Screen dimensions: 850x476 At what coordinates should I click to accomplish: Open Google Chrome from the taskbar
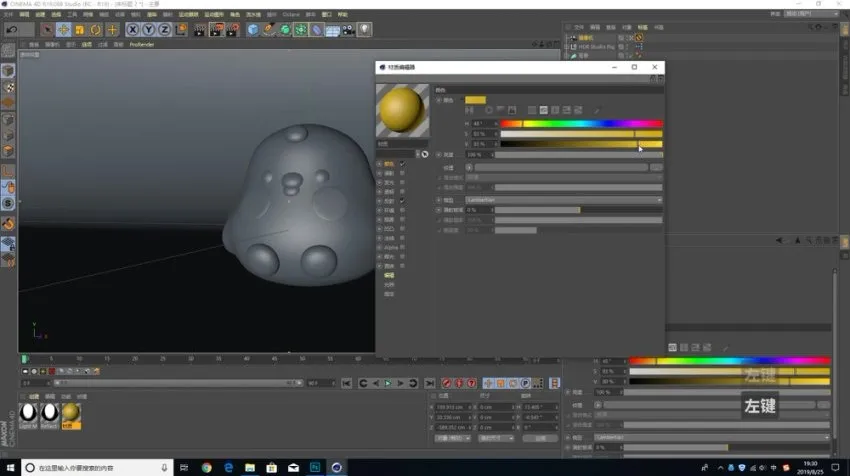pyautogui.click(x=206, y=467)
